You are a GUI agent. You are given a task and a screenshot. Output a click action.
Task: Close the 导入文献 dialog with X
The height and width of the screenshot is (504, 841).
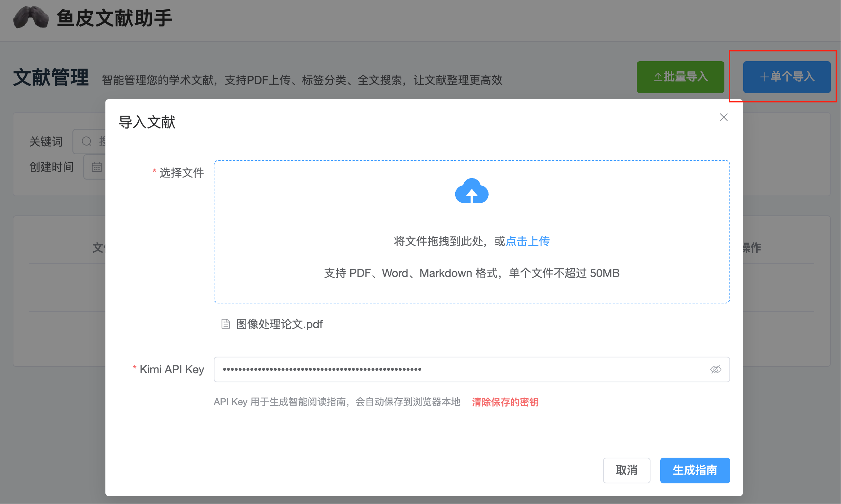(x=724, y=117)
